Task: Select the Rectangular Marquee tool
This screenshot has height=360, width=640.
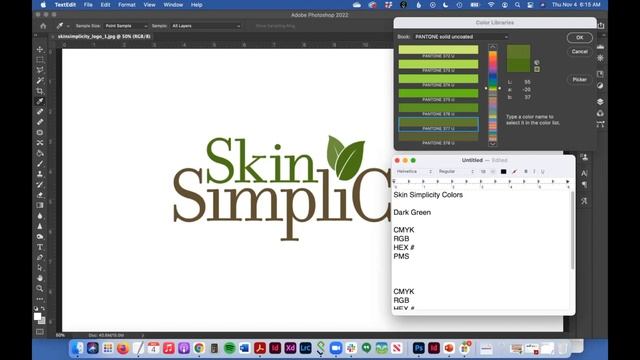Action: [x=40, y=60]
